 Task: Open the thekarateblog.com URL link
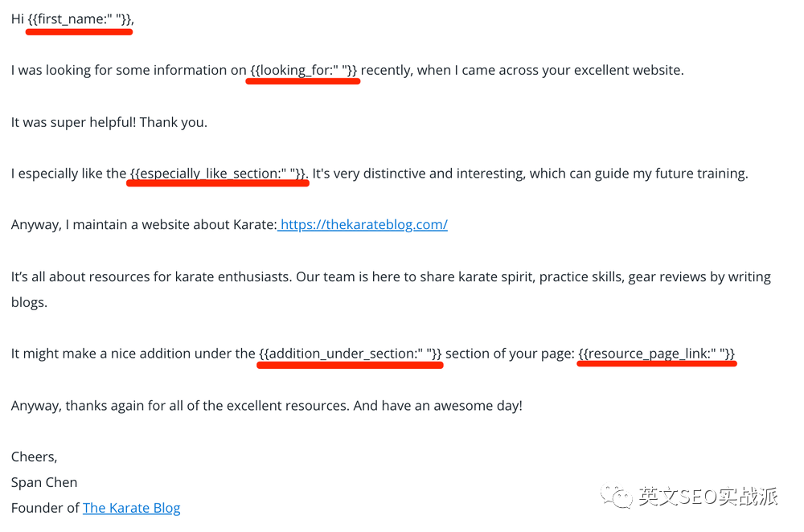tap(363, 224)
